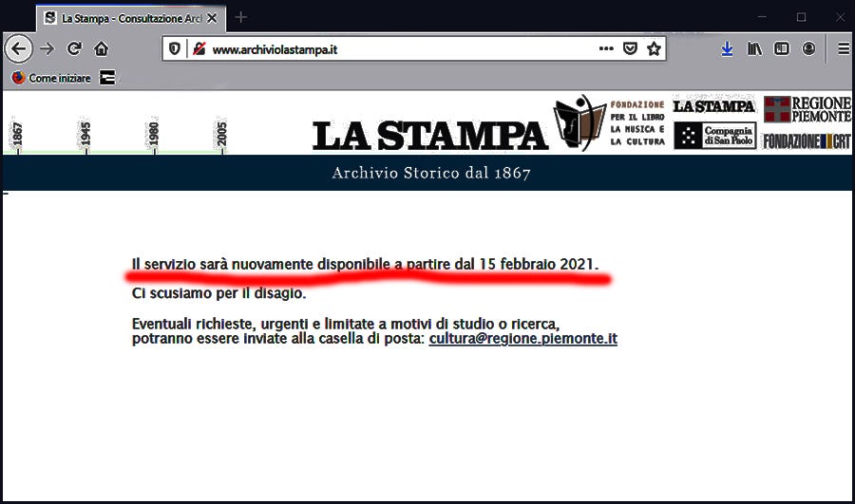Reload the page with the refresh icon
This screenshot has height=504, width=855.
click(74, 49)
